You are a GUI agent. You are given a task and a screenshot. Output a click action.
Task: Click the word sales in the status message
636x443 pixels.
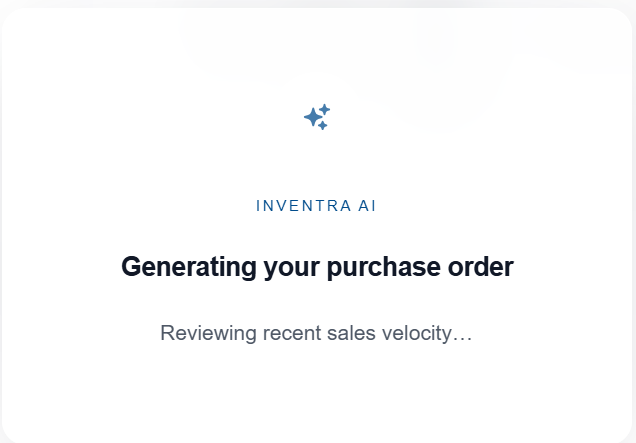coord(351,333)
